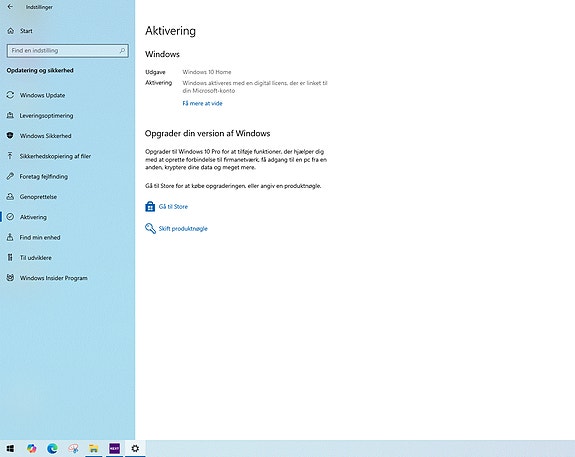The width and height of the screenshot is (575, 457).
Task: Click the 'Få mere at vide' link
Action: tap(202, 103)
